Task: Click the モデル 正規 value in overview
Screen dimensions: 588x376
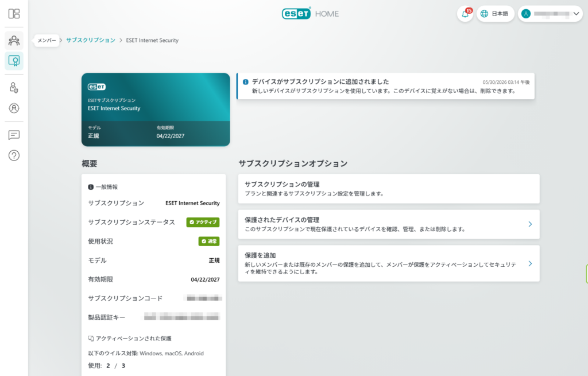Action: click(x=214, y=260)
